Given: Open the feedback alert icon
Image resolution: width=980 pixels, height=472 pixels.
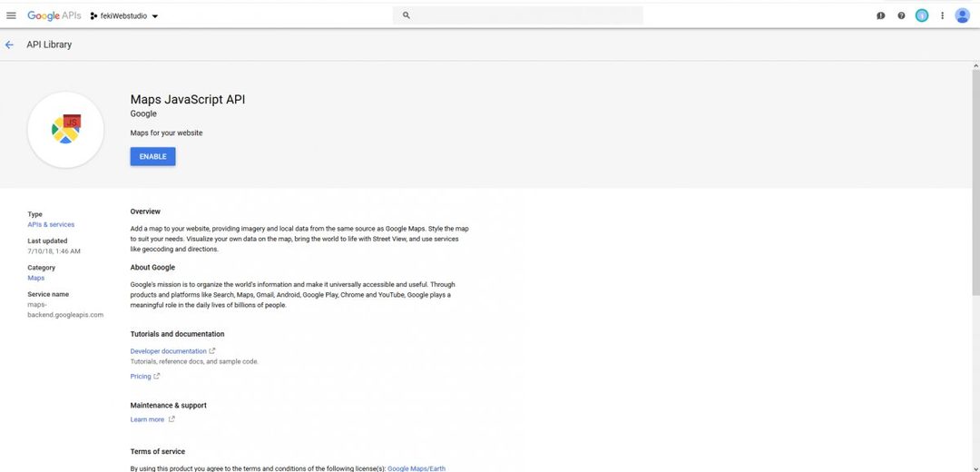Looking at the screenshot, I should point(880,15).
